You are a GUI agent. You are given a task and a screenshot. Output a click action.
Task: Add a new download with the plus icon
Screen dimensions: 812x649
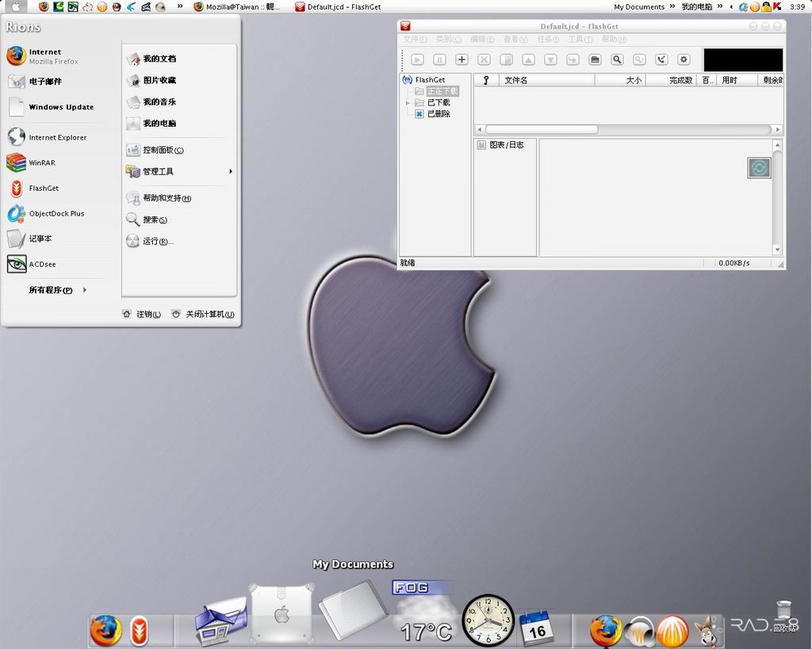click(x=462, y=59)
